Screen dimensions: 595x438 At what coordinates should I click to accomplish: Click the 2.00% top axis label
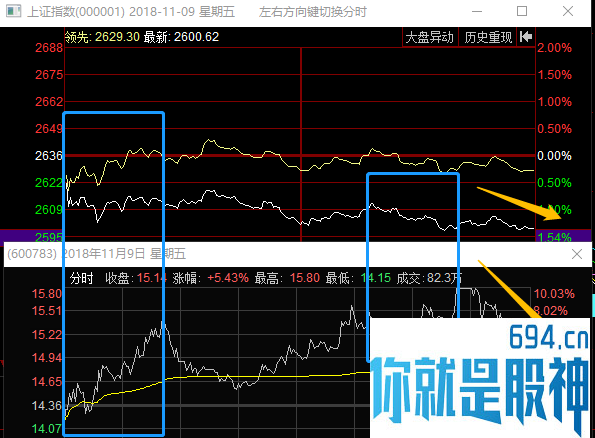(x=554, y=48)
